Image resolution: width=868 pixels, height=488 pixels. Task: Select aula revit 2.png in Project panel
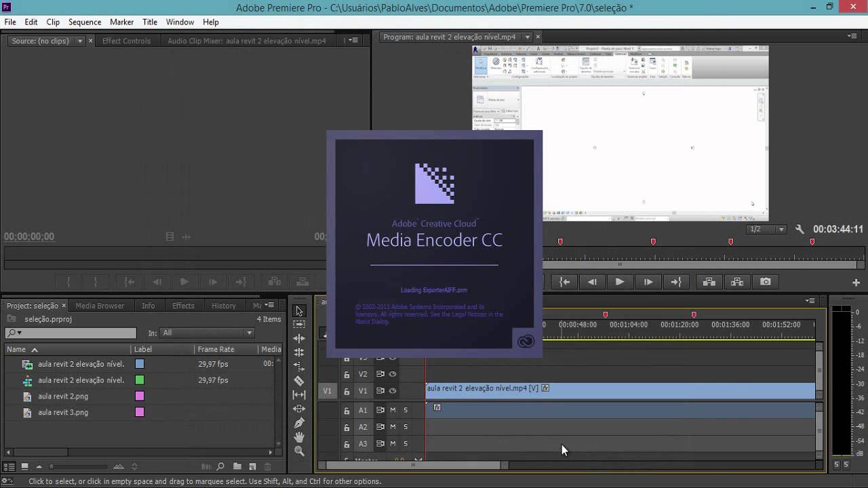pyautogui.click(x=63, y=396)
